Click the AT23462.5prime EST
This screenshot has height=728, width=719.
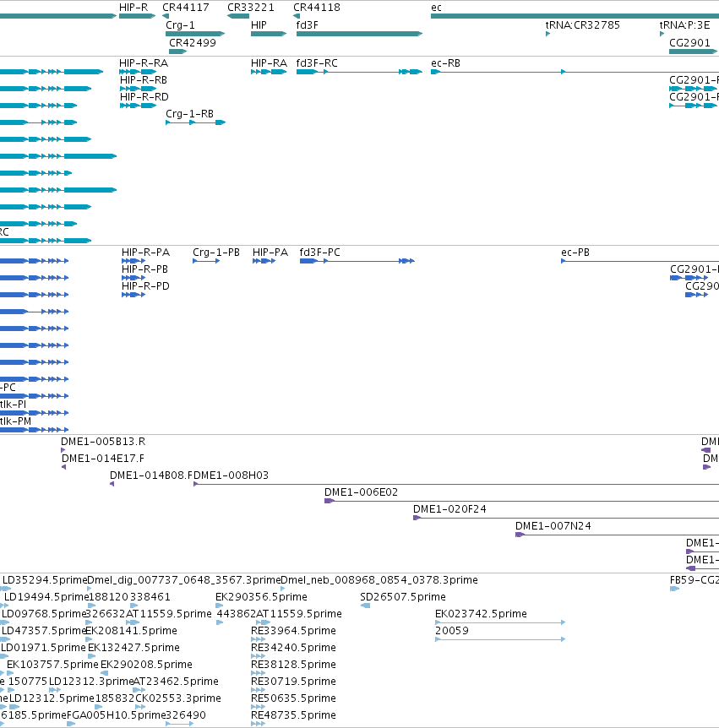[139, 690]
